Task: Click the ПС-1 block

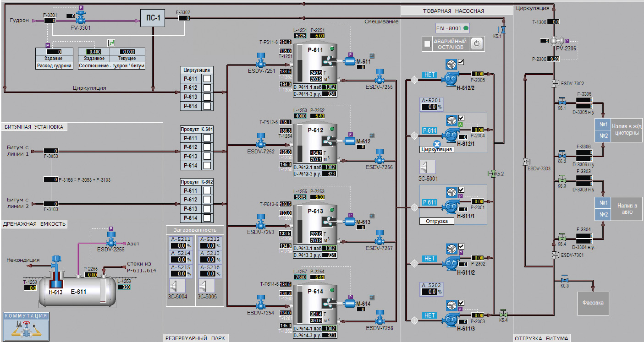Action: [x=153, y=18]
